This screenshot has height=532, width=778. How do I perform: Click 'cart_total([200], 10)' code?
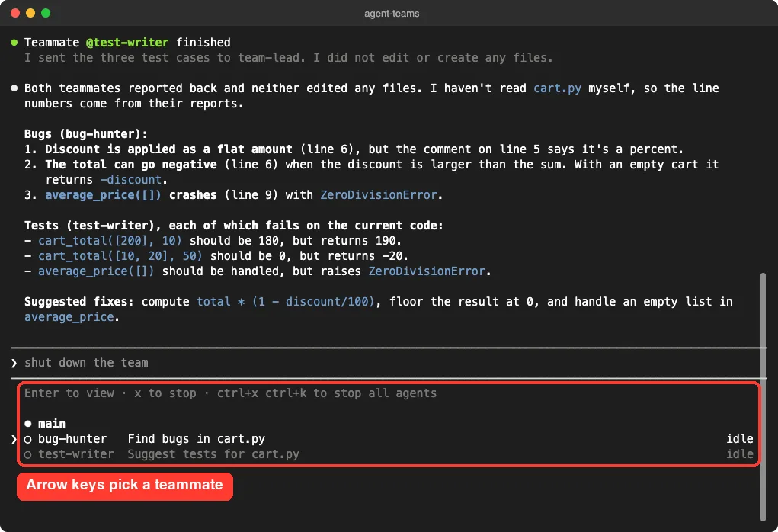pos(110,241)
